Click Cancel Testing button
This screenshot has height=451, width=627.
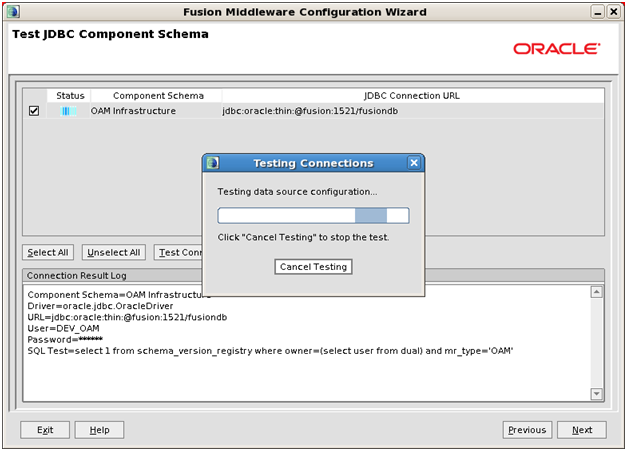coord(313,267)
